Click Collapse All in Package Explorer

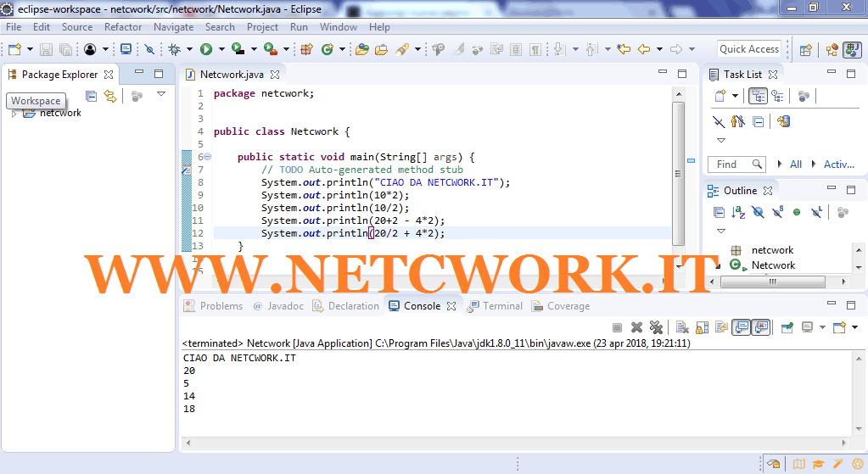click(92, 96)
